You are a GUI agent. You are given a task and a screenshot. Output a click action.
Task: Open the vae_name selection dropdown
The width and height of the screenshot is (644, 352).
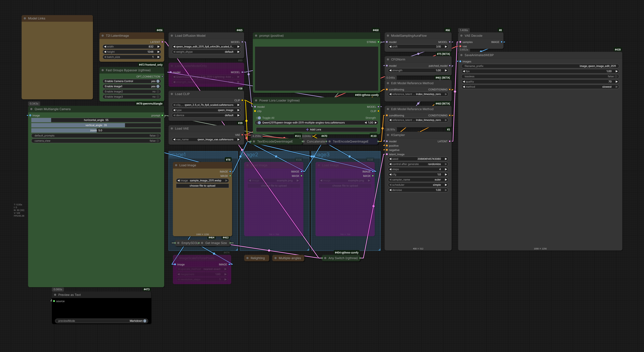click(x=206, y=140)
